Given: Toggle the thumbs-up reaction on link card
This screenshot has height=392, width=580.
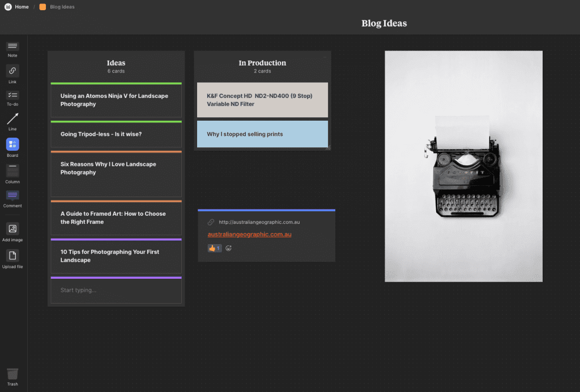Looking at the screenshot, I should (x=214, y=248).
